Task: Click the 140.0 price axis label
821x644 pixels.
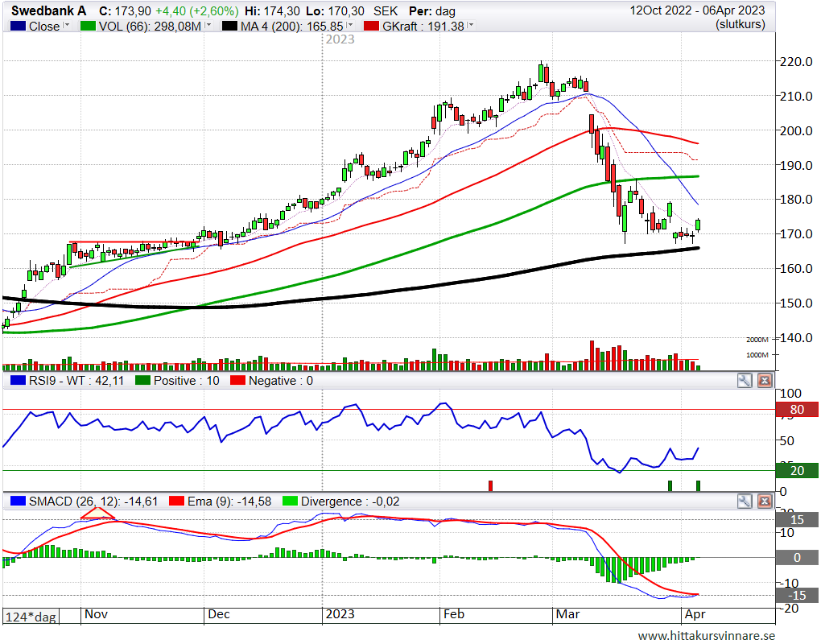Action: point(796,338)
